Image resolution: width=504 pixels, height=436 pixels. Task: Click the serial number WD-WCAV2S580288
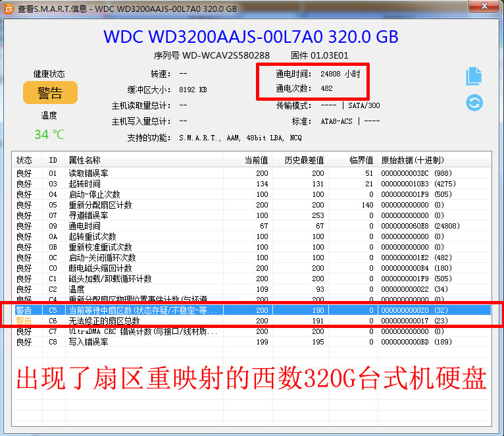[226, 55]
